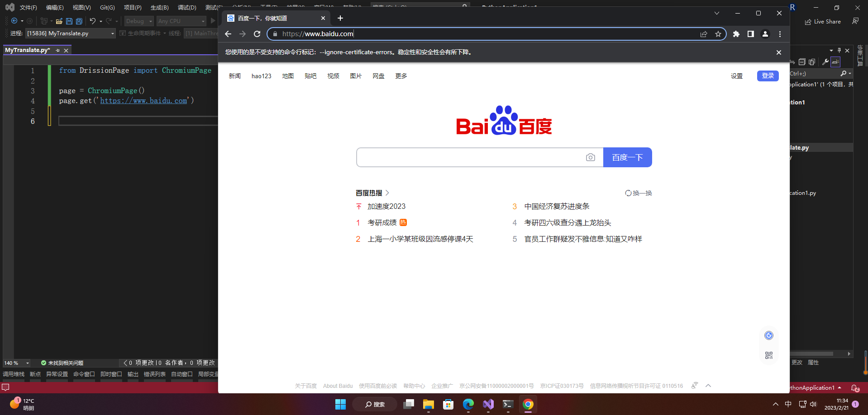Image resolution: width=868 pixels, height=415 pixels.
Task: Open the 设置 link on Baidu page
Action: click(737, 76)
